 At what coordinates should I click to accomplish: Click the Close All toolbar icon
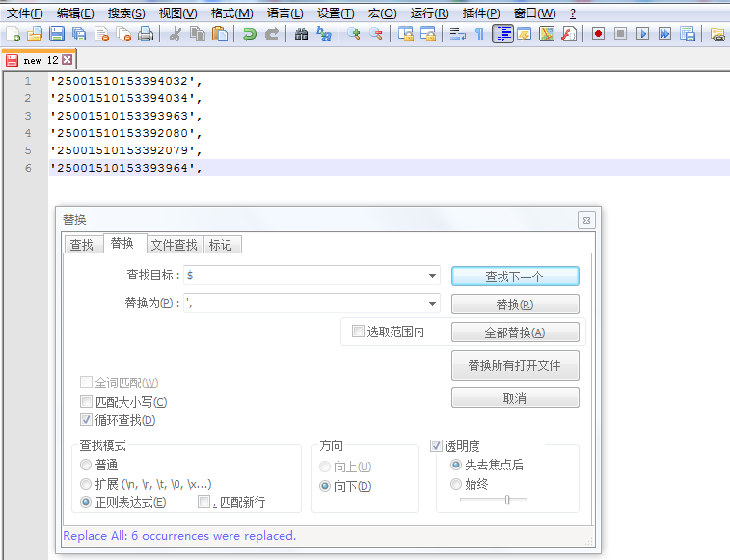pos(123,34)
